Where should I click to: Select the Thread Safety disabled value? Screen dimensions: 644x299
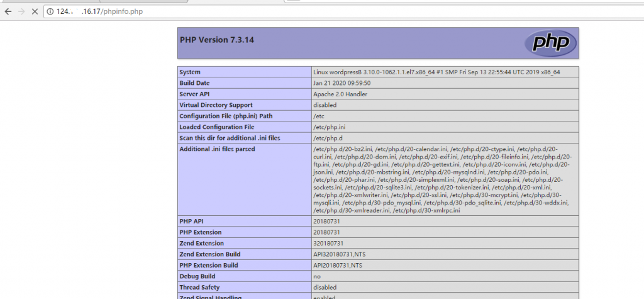(325, 288)
